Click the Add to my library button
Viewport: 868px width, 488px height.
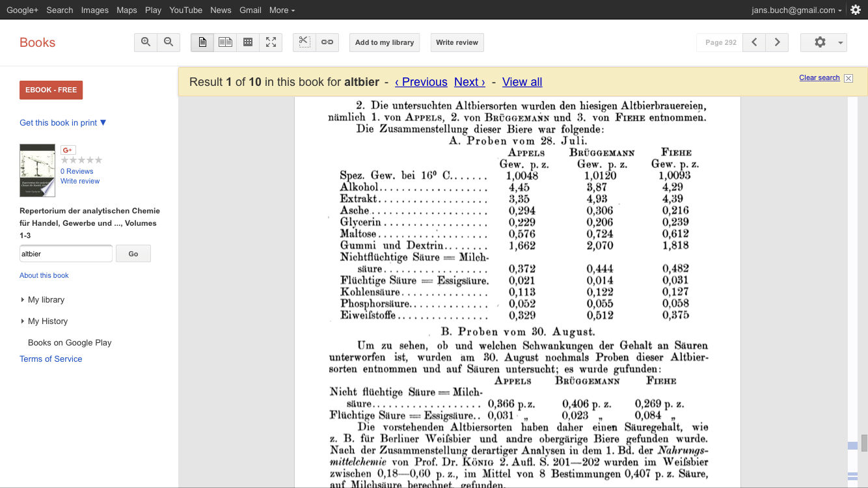coord(385,42)
